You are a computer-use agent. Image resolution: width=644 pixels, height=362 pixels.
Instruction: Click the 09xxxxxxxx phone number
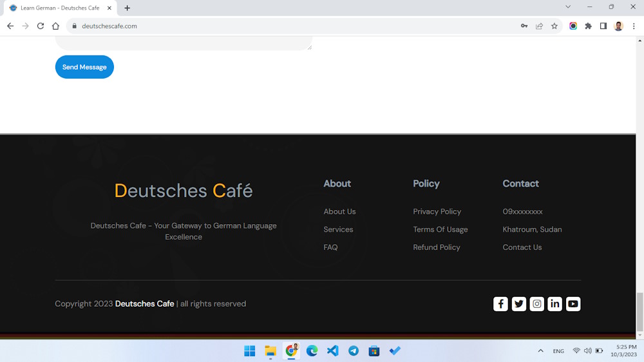(522, 212)
